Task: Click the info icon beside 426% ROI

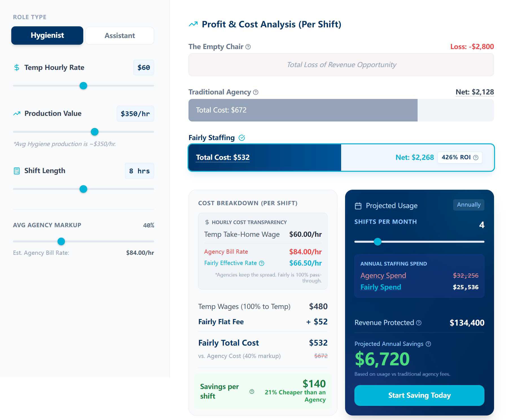Action: (x=476, y=158)
